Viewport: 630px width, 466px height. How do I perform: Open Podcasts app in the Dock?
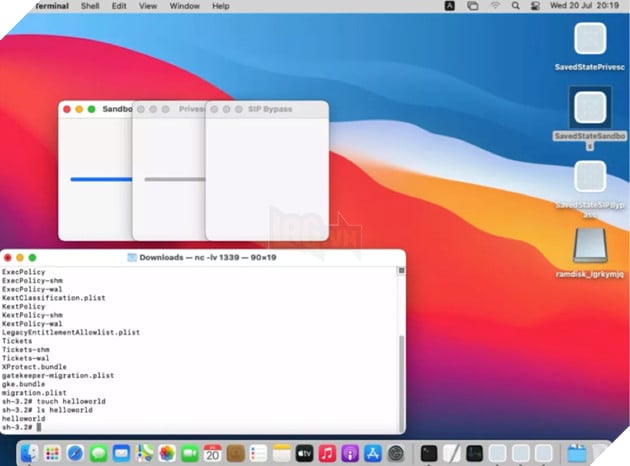[x=350, y=454]
